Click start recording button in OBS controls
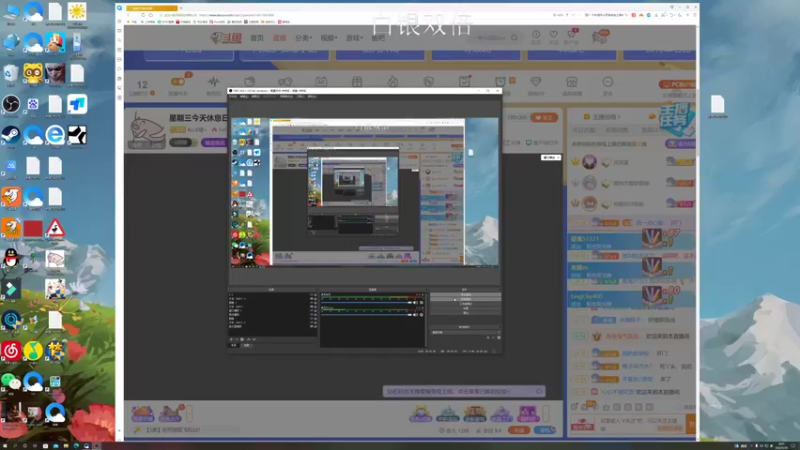 click(465, 299)
